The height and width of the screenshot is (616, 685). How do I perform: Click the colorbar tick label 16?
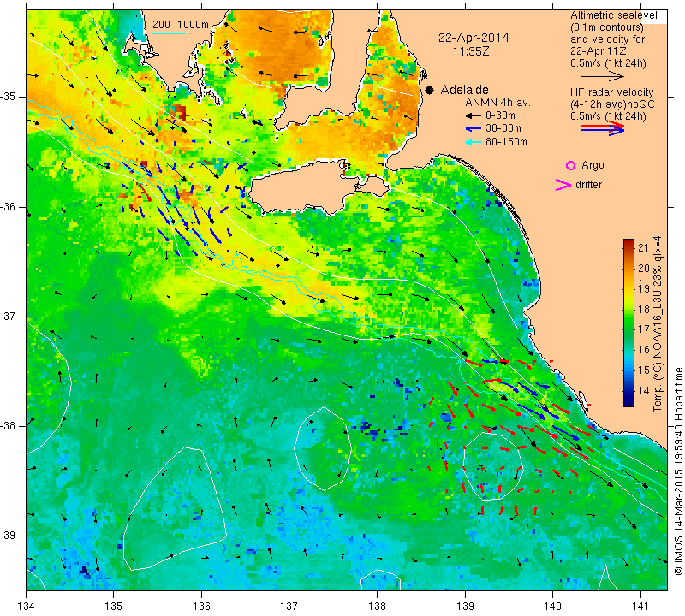point(644,350)
